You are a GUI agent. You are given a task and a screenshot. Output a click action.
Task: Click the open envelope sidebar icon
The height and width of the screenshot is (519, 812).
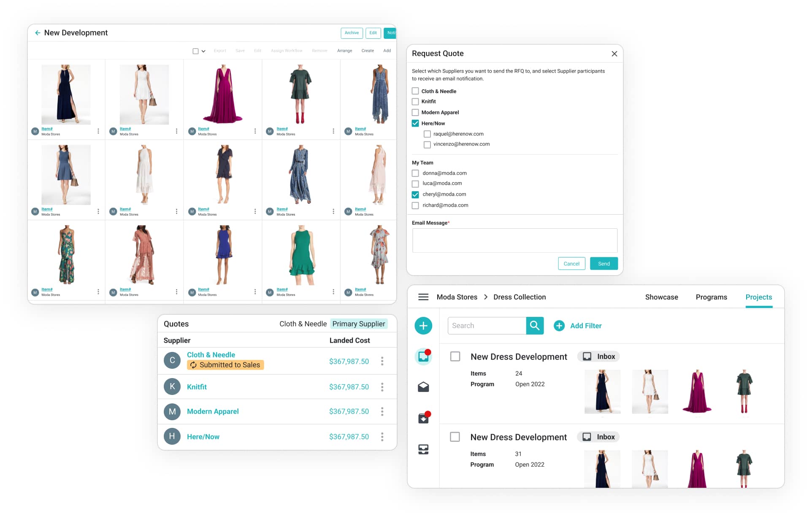(423, 387)
